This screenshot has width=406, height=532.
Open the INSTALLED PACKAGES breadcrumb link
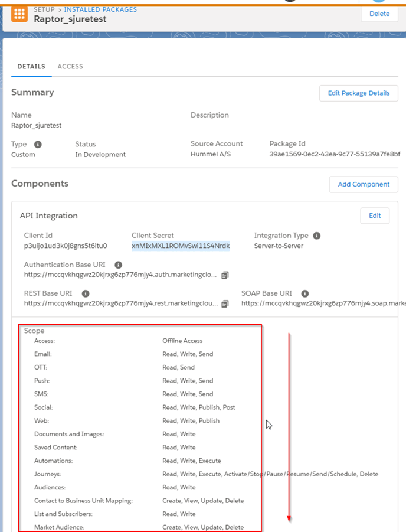(x=100, y=9)
